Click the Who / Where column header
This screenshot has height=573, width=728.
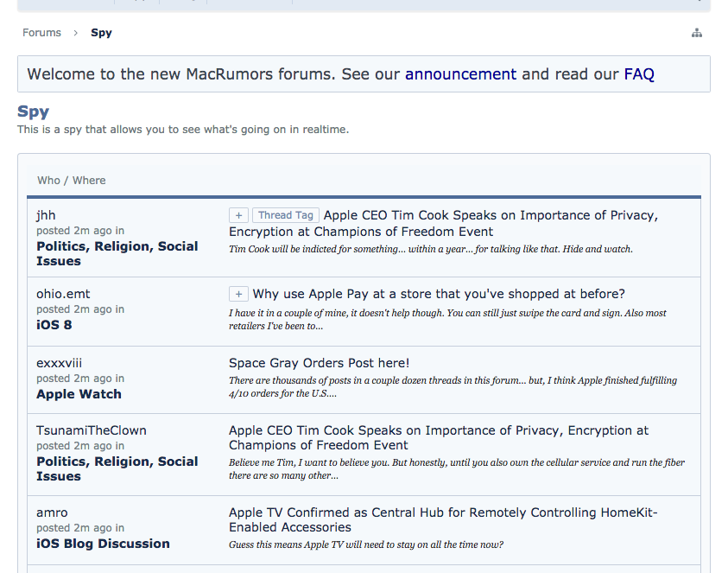pos(72,181)
